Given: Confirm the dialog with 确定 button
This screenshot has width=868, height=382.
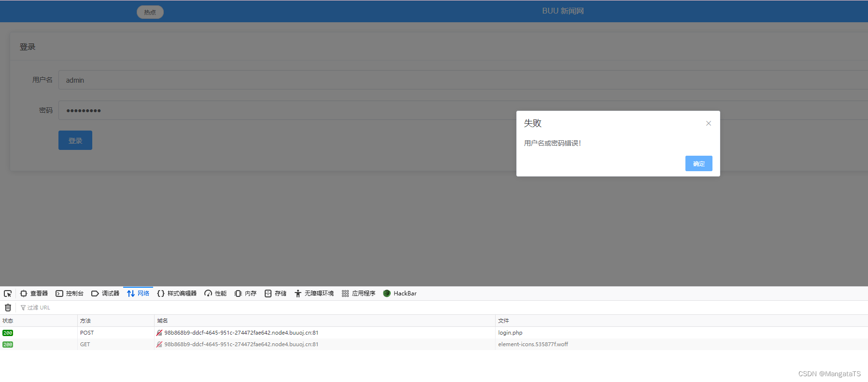Looking at the screenshot, I should coord(698,163).
